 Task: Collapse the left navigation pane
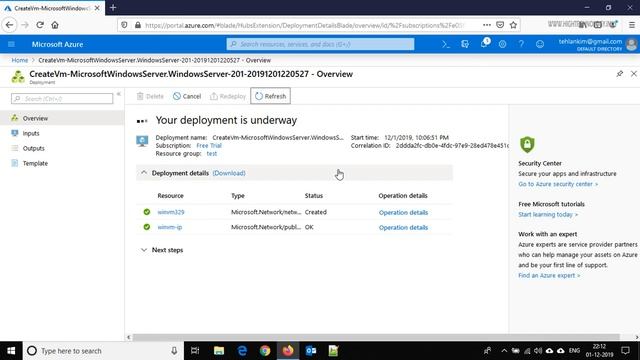(x=119, y=94)
